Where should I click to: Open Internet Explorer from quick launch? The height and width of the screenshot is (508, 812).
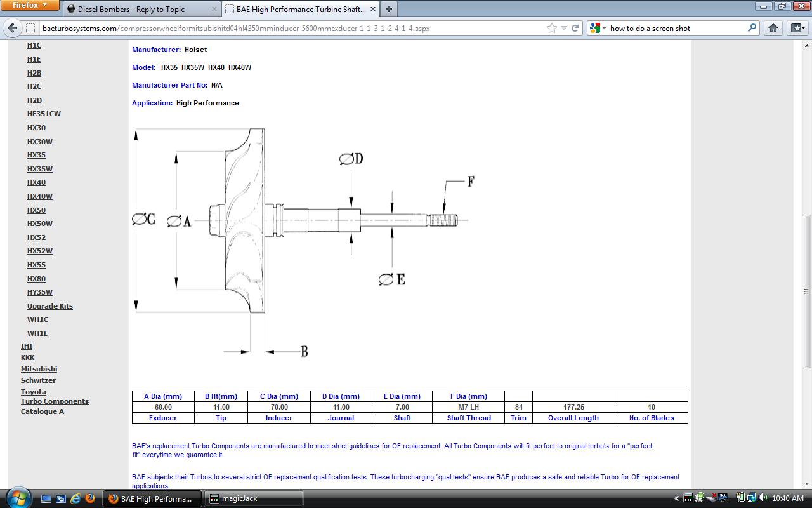point(75,498)
